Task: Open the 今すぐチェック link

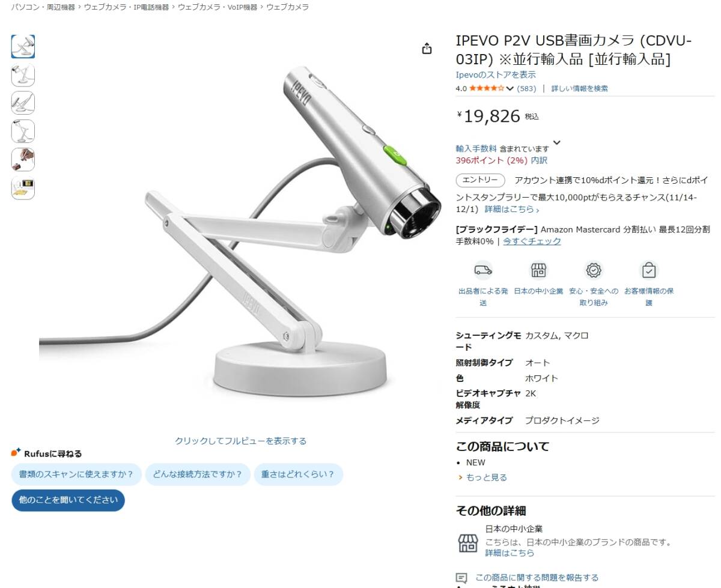Action: click(x=532, y=241)
